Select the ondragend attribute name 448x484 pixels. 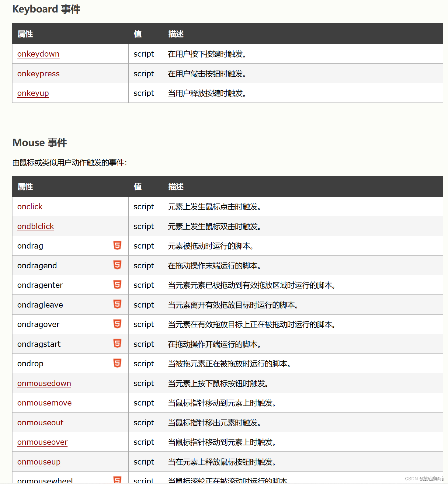pos(37,266)
